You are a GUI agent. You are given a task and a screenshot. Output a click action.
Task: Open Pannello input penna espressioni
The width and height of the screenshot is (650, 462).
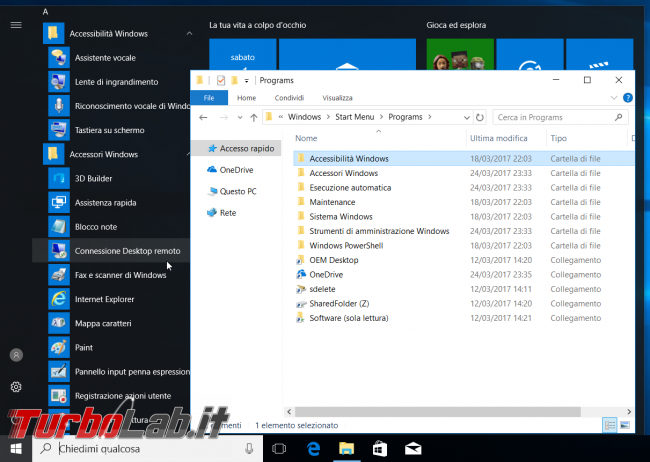tap(119, 371)
